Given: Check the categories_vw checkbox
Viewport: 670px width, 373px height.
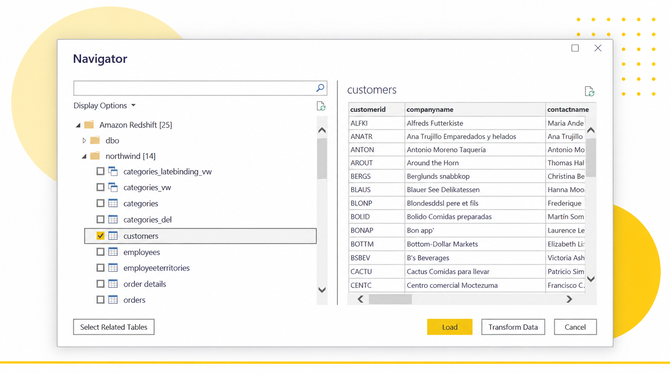Looking at the screenshot, I should (x=100, y=187).
